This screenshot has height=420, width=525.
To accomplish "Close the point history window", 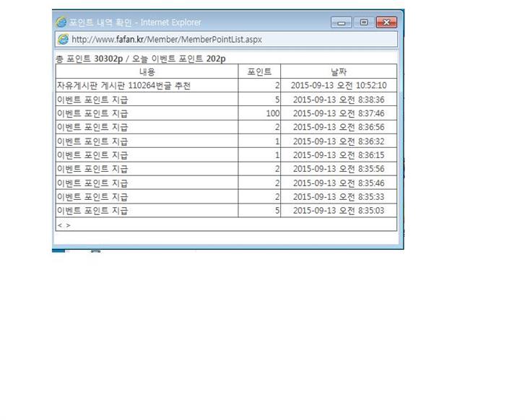I will point(386,22).
